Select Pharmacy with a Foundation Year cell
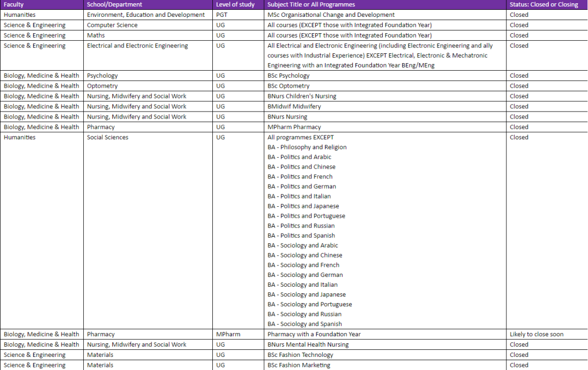The height and width of the screenshot is (370, 588). pos(314,334)
